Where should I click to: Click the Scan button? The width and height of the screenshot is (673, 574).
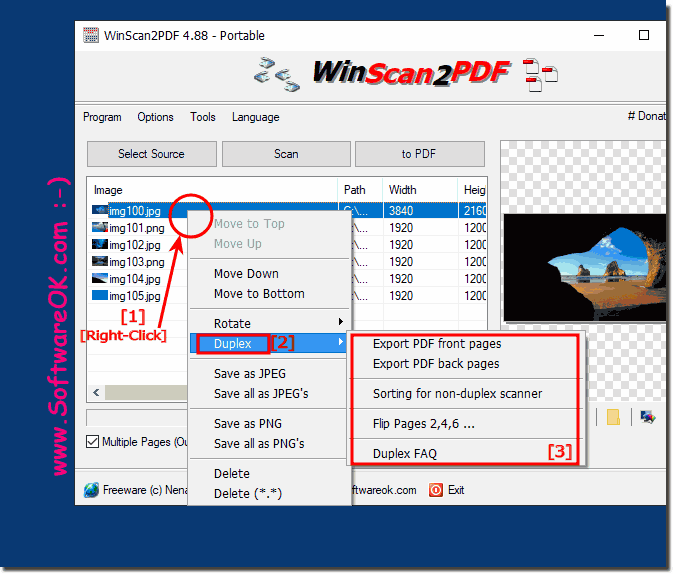[286, 154]
